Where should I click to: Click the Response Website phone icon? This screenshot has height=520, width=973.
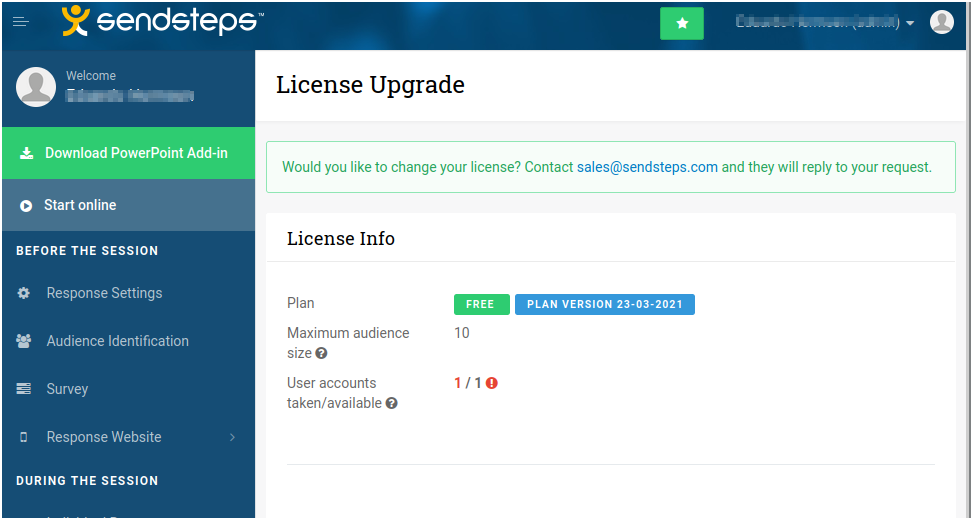click(x=24, y=437)
